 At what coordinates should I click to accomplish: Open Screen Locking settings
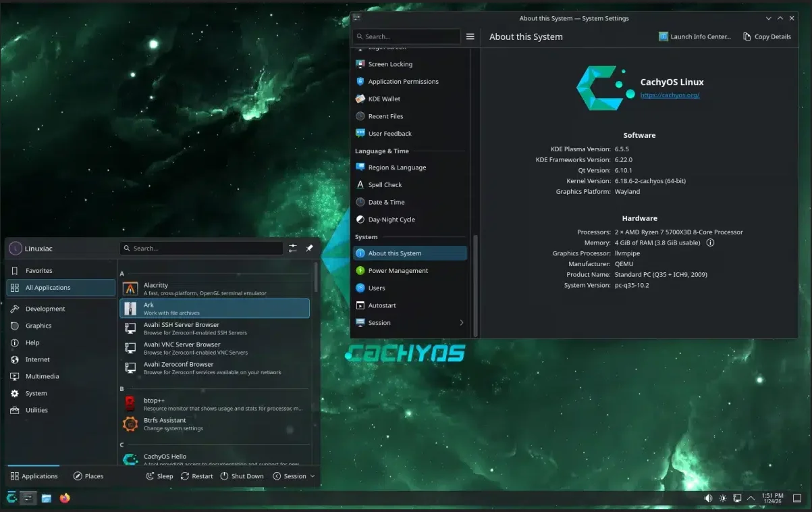point(410,64)
